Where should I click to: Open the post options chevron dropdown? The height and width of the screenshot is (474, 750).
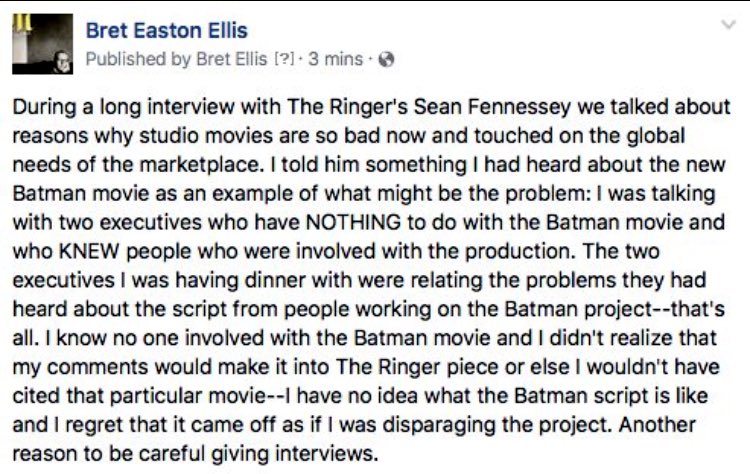coord(728,24)
